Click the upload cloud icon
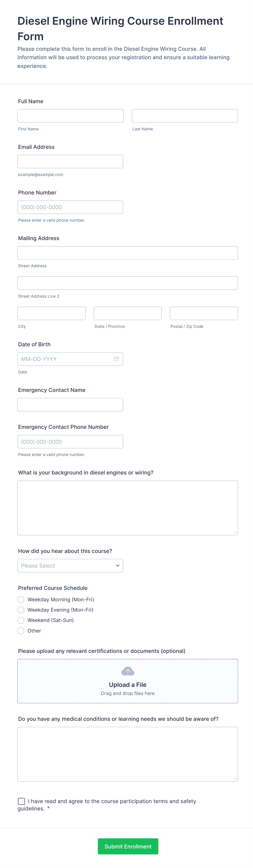This screenshot has width=253, height=868. (x=128, y=671)
